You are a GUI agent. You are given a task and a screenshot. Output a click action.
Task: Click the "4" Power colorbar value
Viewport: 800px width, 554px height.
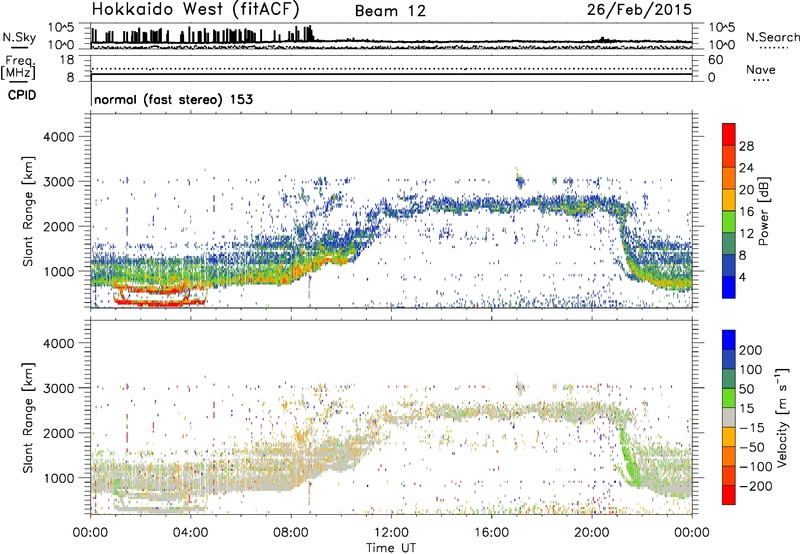pos(743,277)
